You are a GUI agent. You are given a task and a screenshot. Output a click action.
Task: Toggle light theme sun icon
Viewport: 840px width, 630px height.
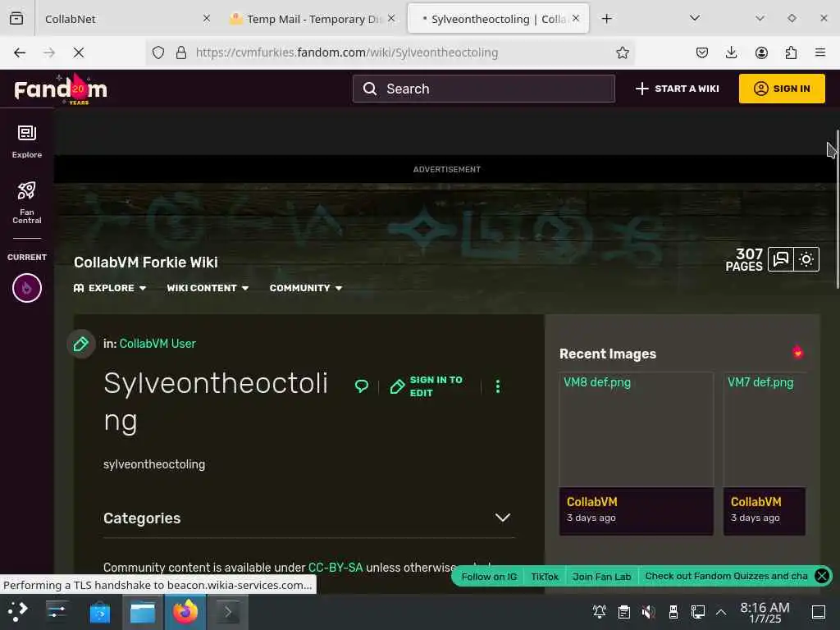click(806, 259)
